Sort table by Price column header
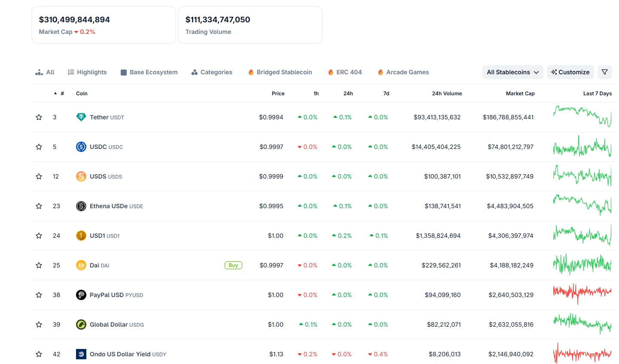Viewport: 619px width, 364px height. (x=278, y=93)
